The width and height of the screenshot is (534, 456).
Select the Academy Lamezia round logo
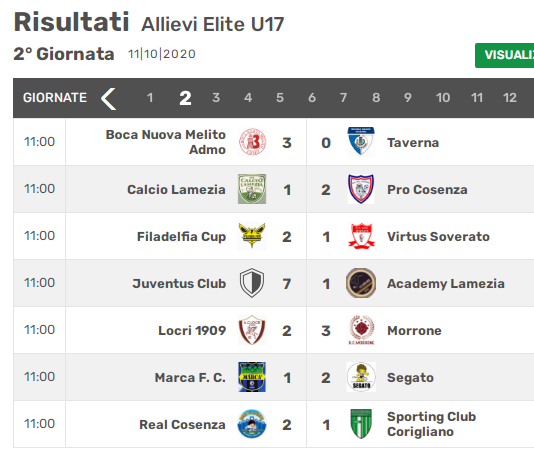(361, 283)
